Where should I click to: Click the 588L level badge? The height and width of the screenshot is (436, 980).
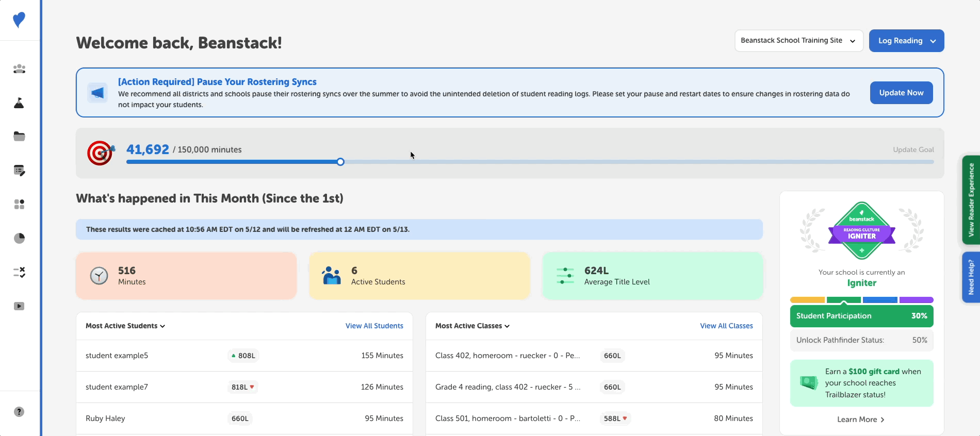click(615, 418)
